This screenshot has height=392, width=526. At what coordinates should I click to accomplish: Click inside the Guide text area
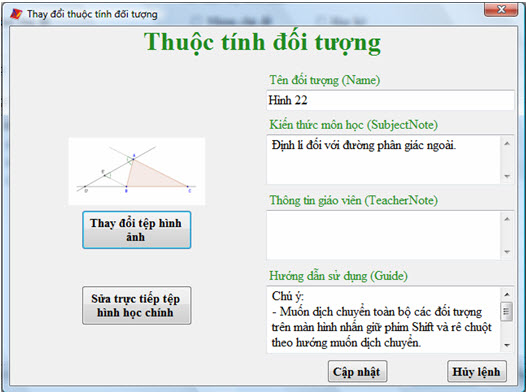tap(384, 320)
